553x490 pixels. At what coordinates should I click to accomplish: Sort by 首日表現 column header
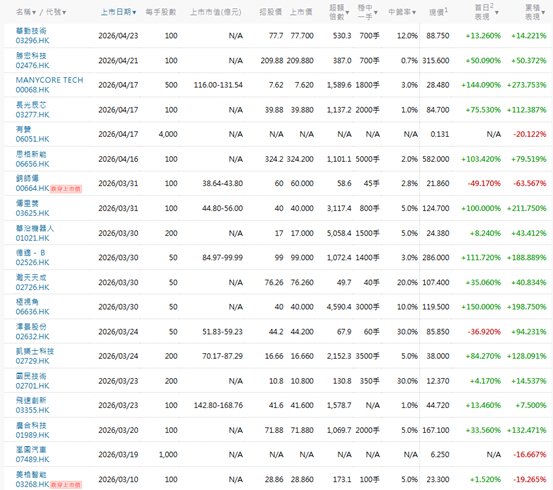[x=486, y=12]
